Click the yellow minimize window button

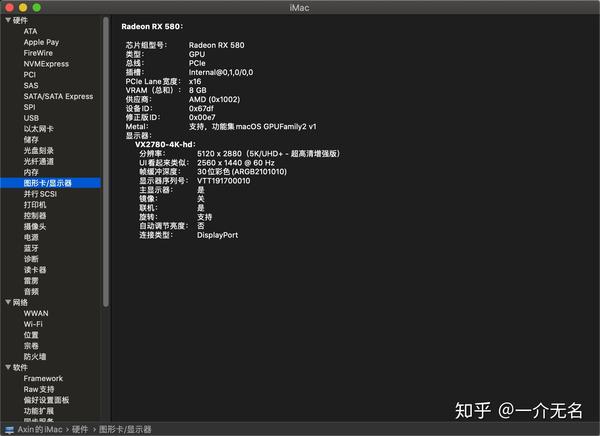click(23, 7)
